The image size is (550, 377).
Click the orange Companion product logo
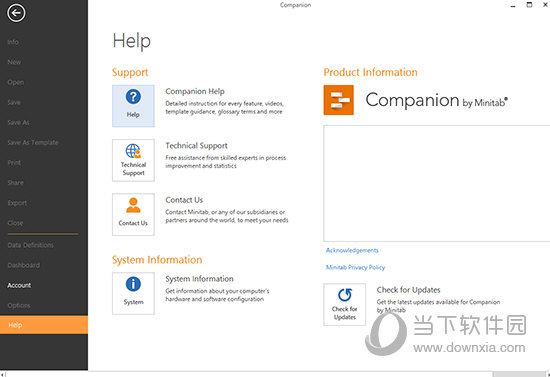(338, 100)
